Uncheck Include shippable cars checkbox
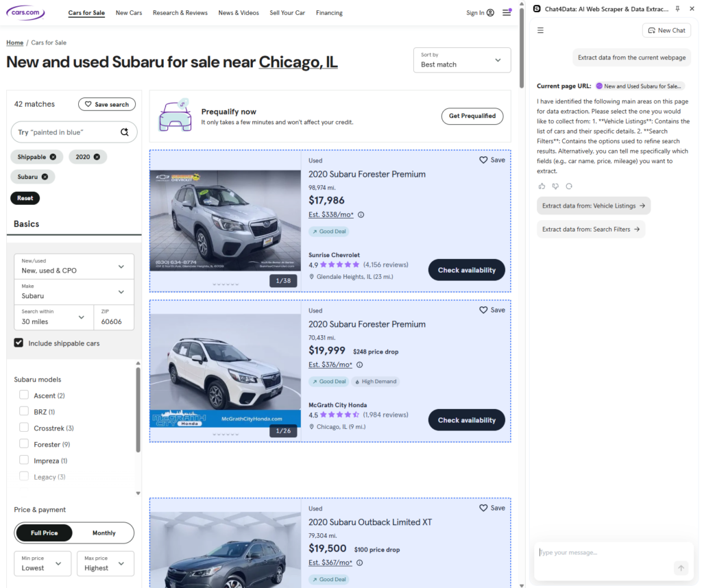The width and height of the screenshot is (702, 588). click(x=19, y=343)
